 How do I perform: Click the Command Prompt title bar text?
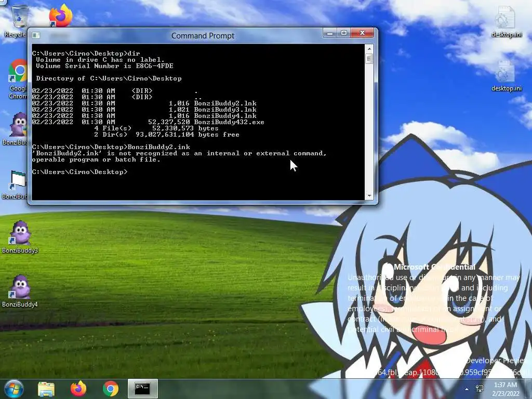point(203,36)
